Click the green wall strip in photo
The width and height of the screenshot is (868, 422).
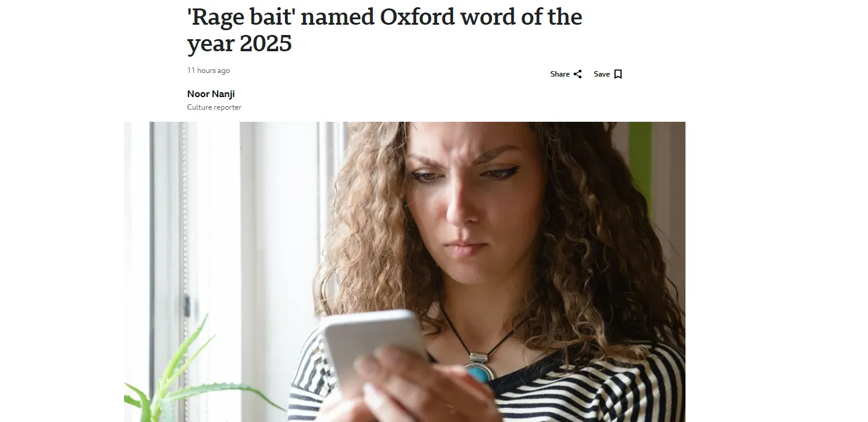(640, 163)
